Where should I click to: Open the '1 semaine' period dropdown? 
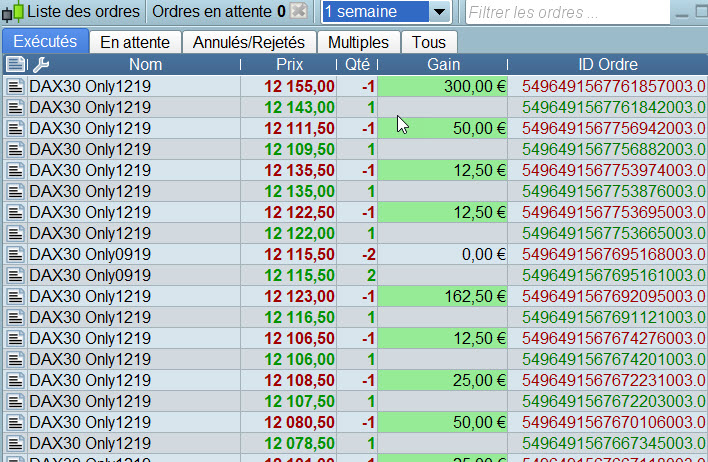coord(386,12)
